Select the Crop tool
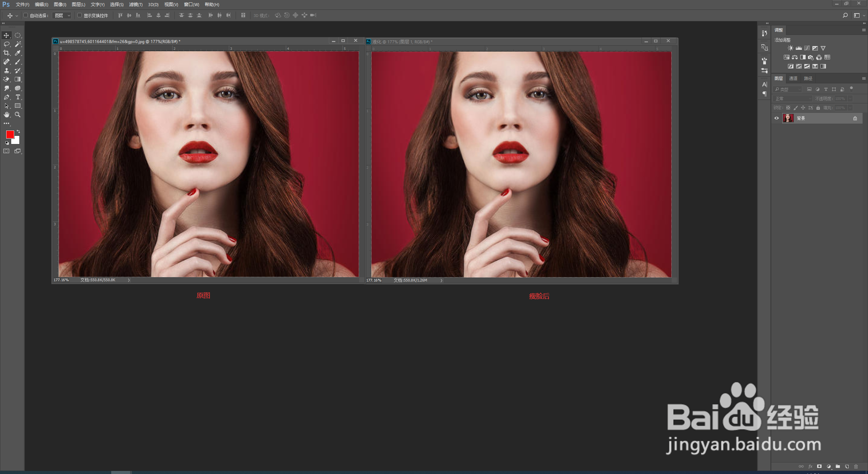Viewport: 868px width, 474px height. (6, 53)
